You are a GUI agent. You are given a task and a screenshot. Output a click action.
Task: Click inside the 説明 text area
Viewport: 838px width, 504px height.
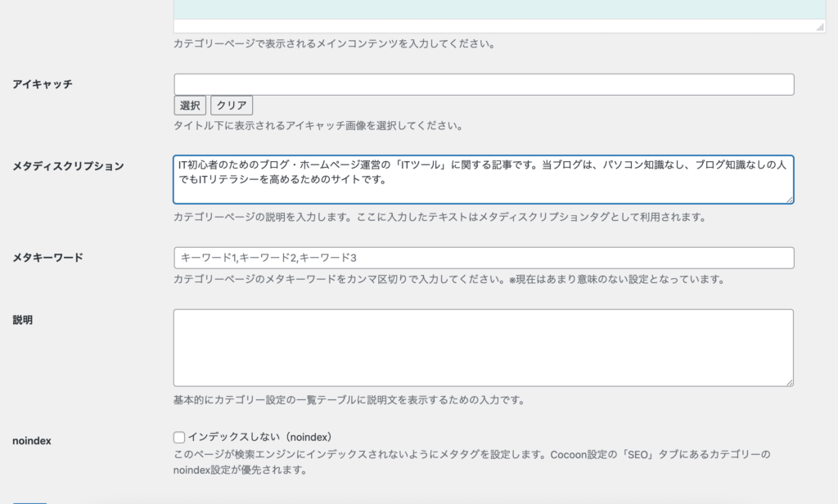click(483, 348)
